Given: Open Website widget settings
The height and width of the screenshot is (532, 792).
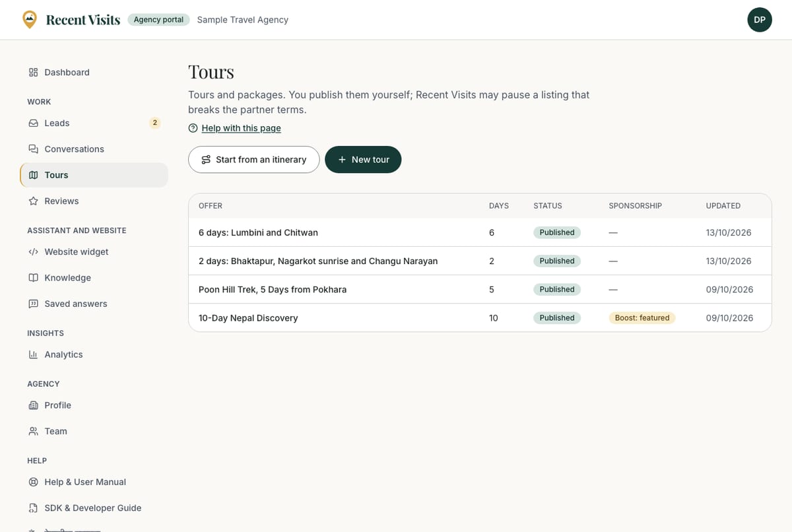Looking at the screenshot, I should pos(94,252).
